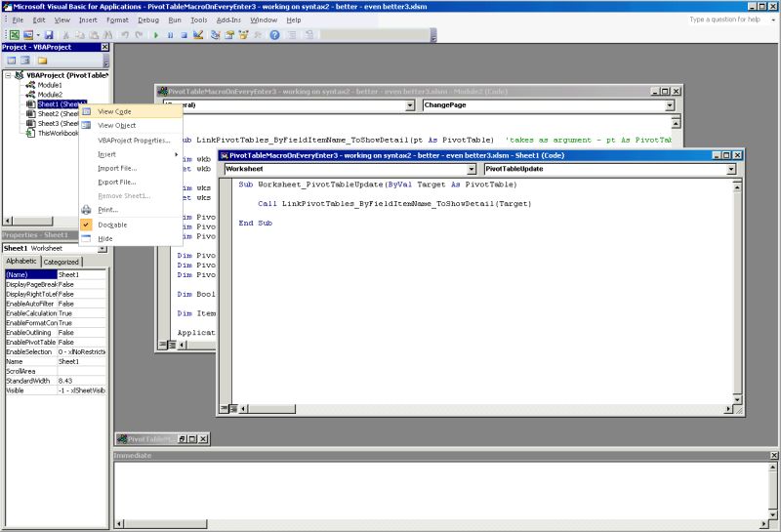Switch to the Alphabetic properties tab
Image resolution: width=781 pixels, height=532 pixels.
click(x=21, y=261)
